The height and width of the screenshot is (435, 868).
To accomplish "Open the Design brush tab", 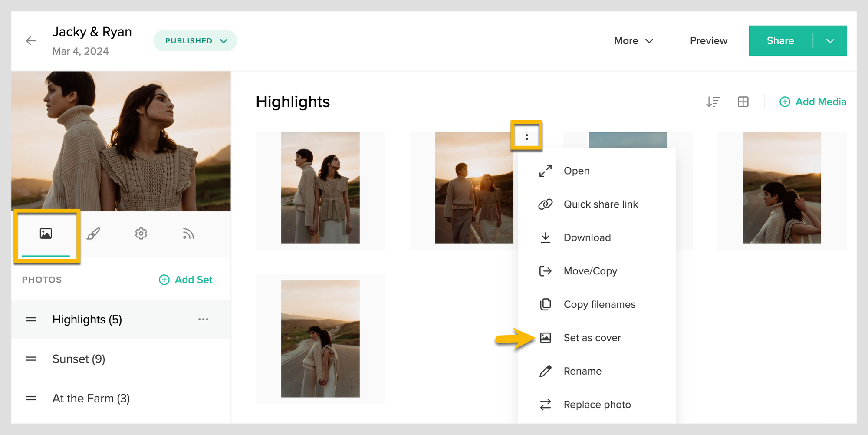I will coord(93,234).
